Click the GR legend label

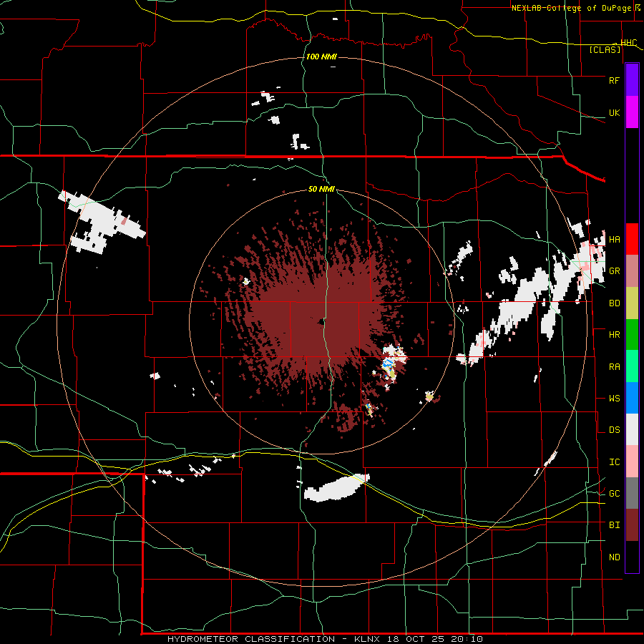(x=614, y=271)
